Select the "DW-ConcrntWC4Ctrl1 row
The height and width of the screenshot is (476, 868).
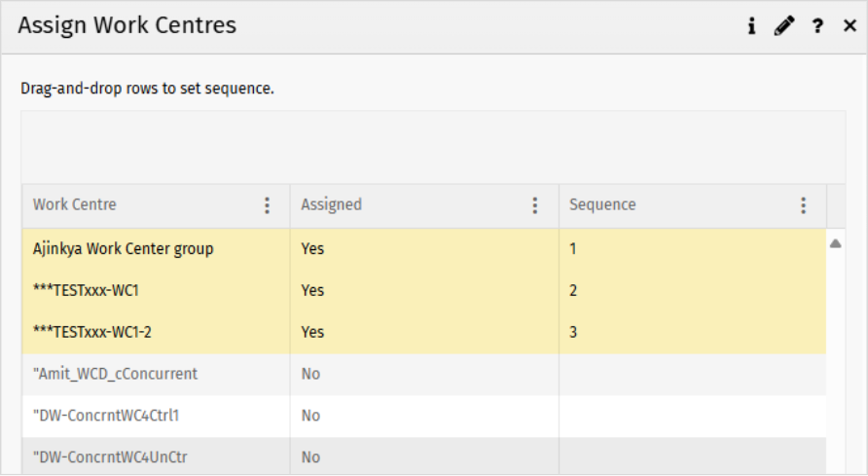(x=106, y=416)
